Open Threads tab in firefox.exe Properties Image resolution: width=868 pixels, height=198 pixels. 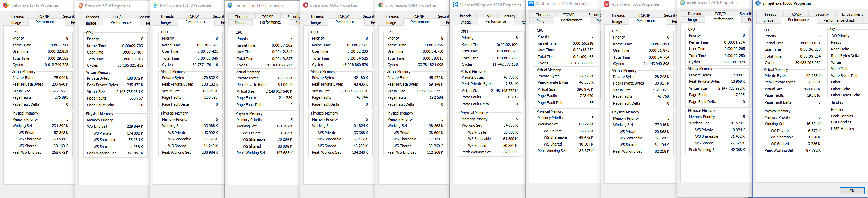(x=17, y=16)
